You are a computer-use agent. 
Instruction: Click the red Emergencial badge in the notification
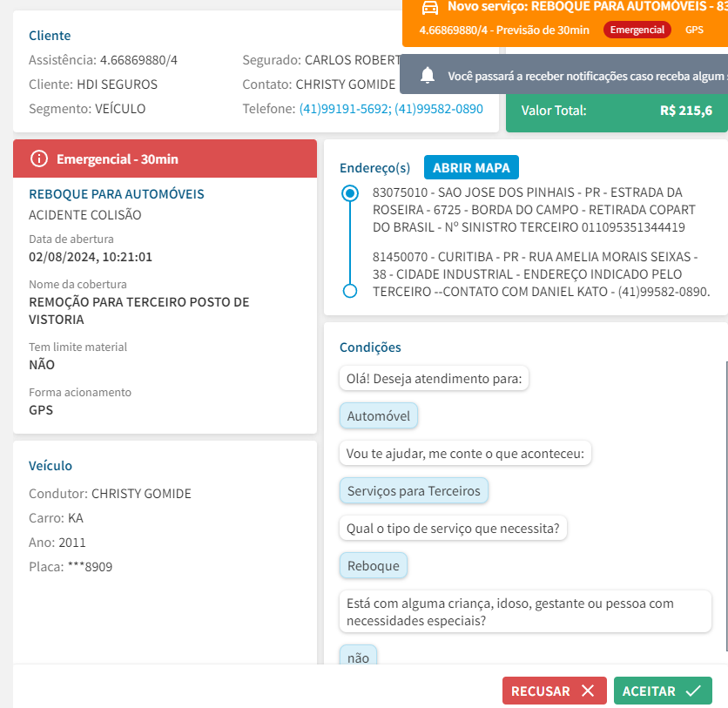click(637, 30)
